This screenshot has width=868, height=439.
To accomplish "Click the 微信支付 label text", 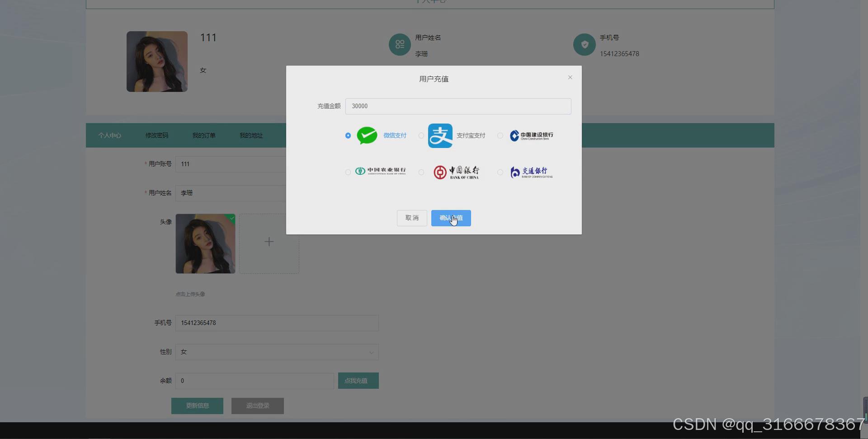I will point(395,135).
